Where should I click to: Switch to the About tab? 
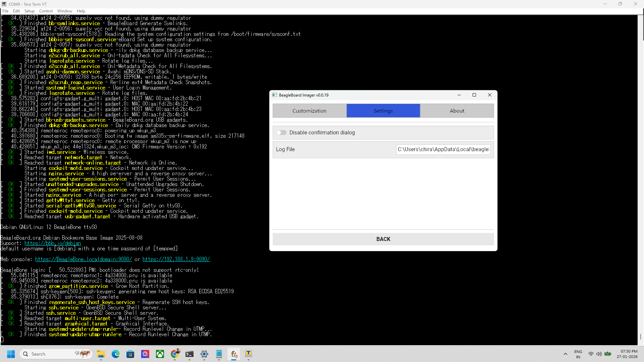(457, 111)
